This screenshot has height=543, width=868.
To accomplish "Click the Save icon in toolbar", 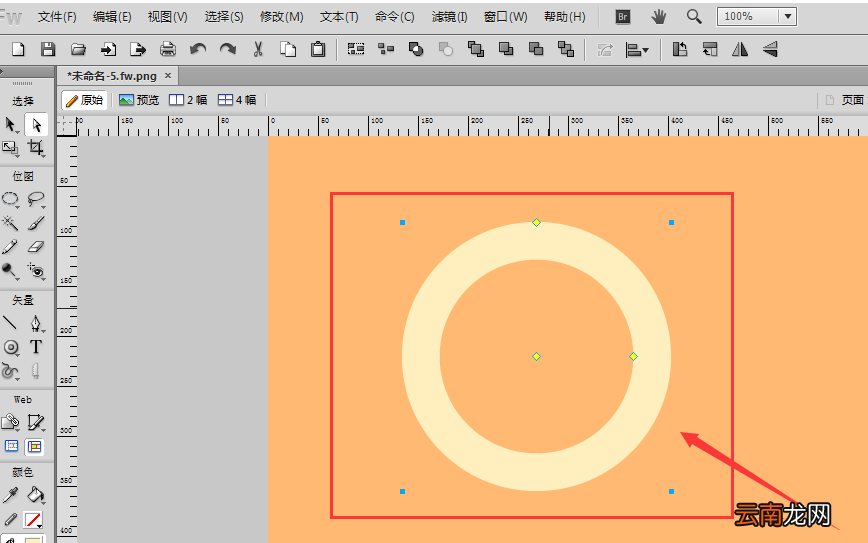I will (x=48, y=50).
